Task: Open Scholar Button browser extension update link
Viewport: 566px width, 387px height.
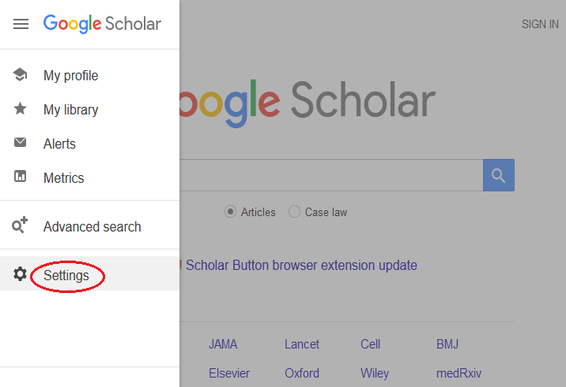Action: click(x=301, y=265)
